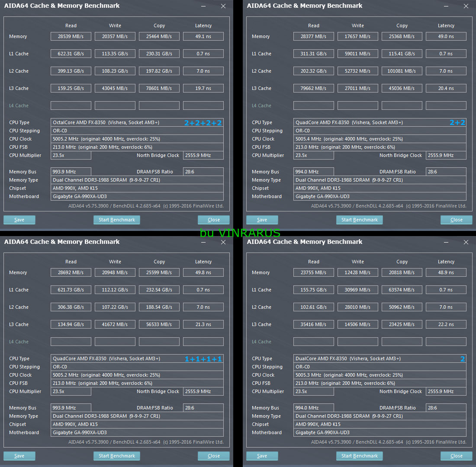This screenshot has width=476, height=467.
Task: Click the DualCore AMD FX-8350 CPU Type field
Action: click(x=380, y=358)
